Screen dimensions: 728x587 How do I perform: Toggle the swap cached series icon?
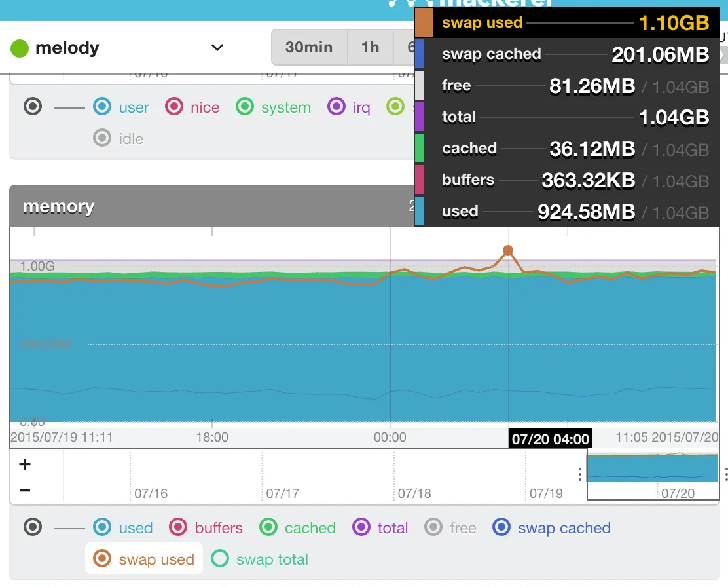tap(501, 528)
